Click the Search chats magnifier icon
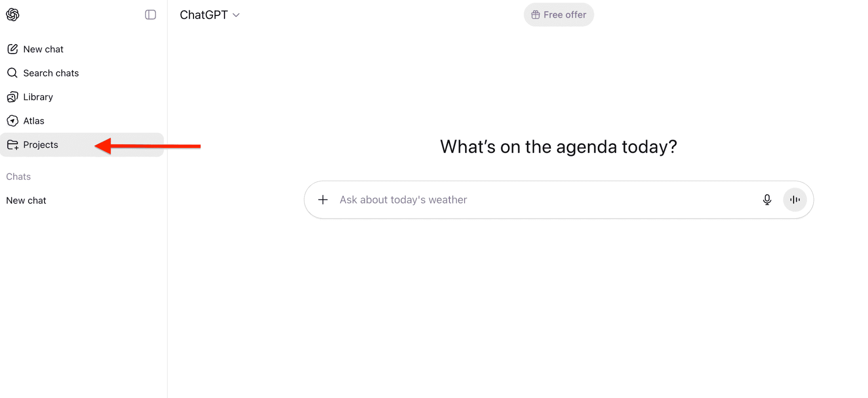The width and height of the screenshot is (868, 398). tap(13, 73)
